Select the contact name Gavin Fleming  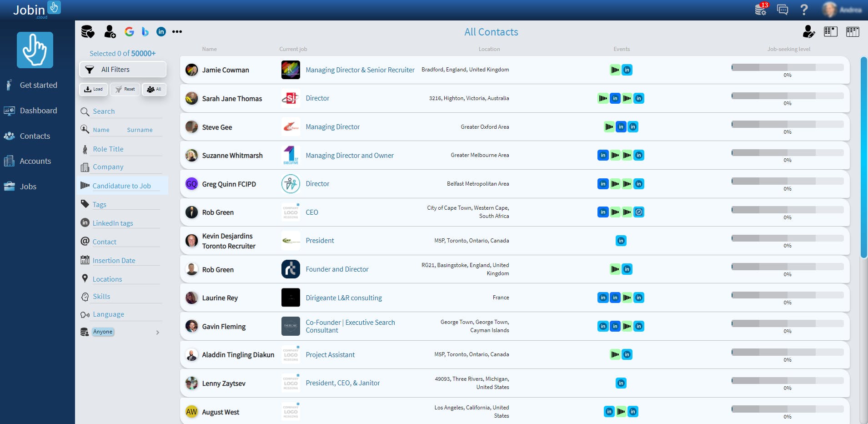pos(224,327)
